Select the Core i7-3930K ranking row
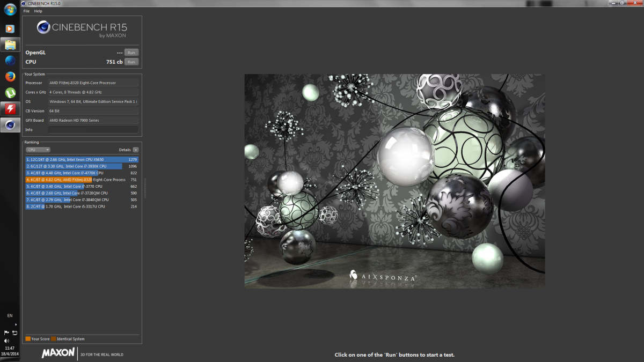644x362 pixels. tap(82, 166)
